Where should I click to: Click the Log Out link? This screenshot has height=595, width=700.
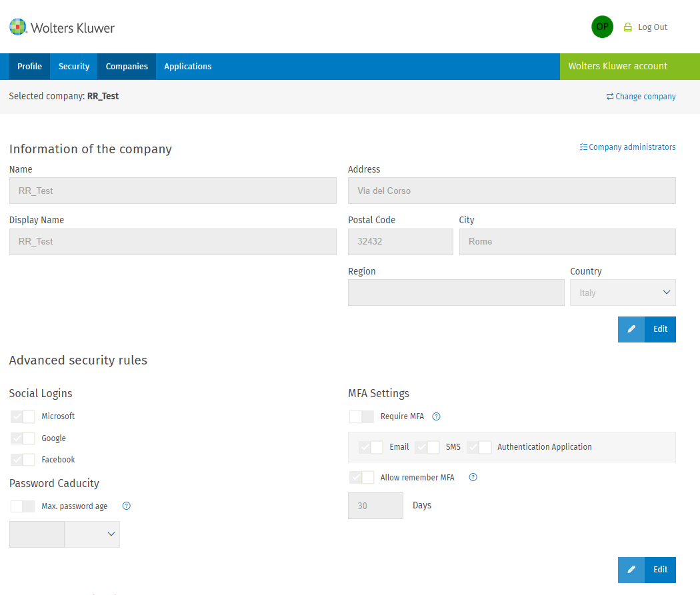click(652, 27)
